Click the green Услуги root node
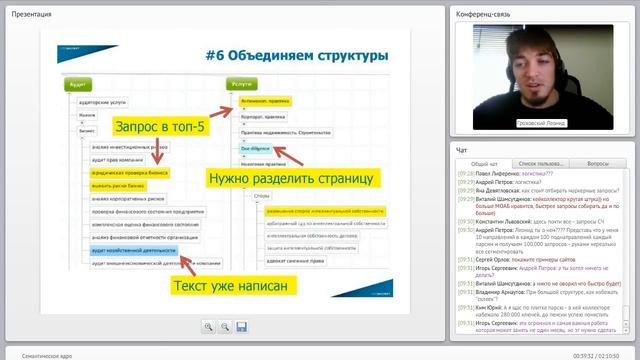This screenshot has width=640, height=360. (242, 84)
